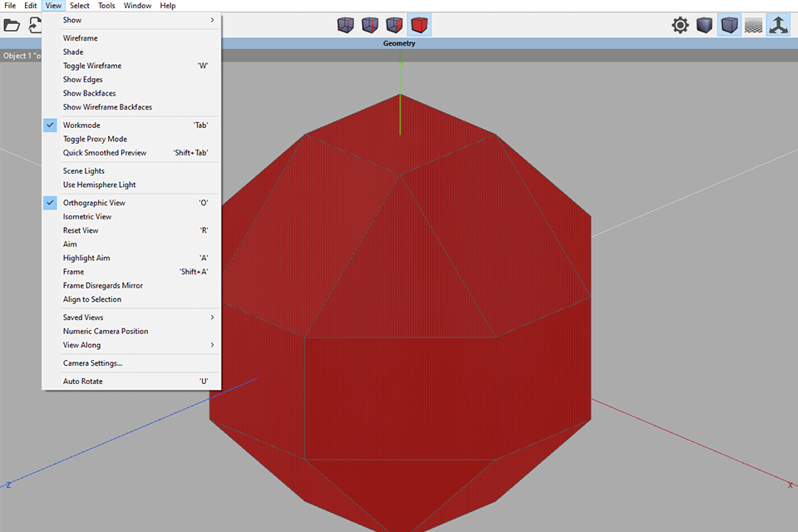
Task: Toggle the ground grid display icon
Action: tap(753, 25)
